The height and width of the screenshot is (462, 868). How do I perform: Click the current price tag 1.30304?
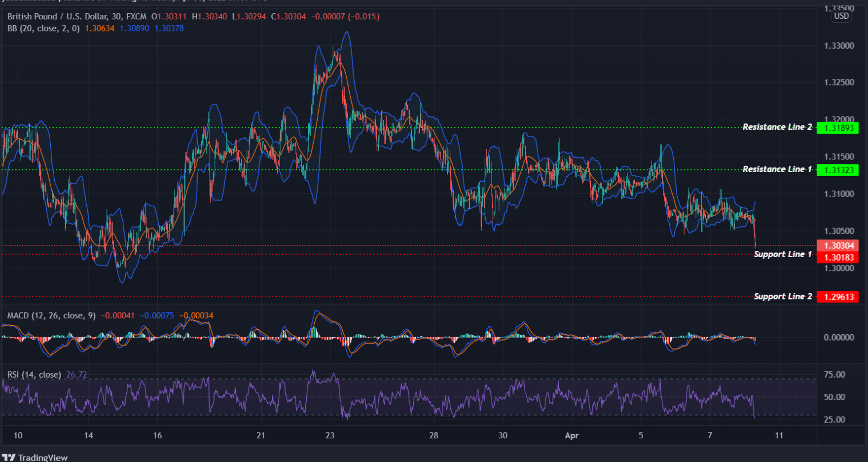pyautogui.click(x=839, y=245)
